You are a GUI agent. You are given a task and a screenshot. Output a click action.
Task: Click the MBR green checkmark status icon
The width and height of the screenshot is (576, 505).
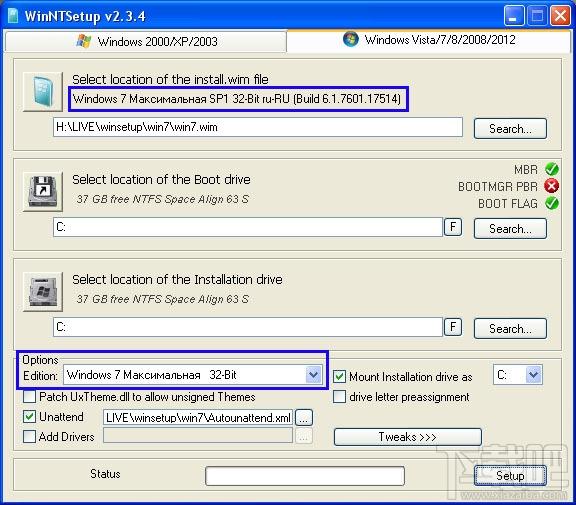click(x=551, y=169)
